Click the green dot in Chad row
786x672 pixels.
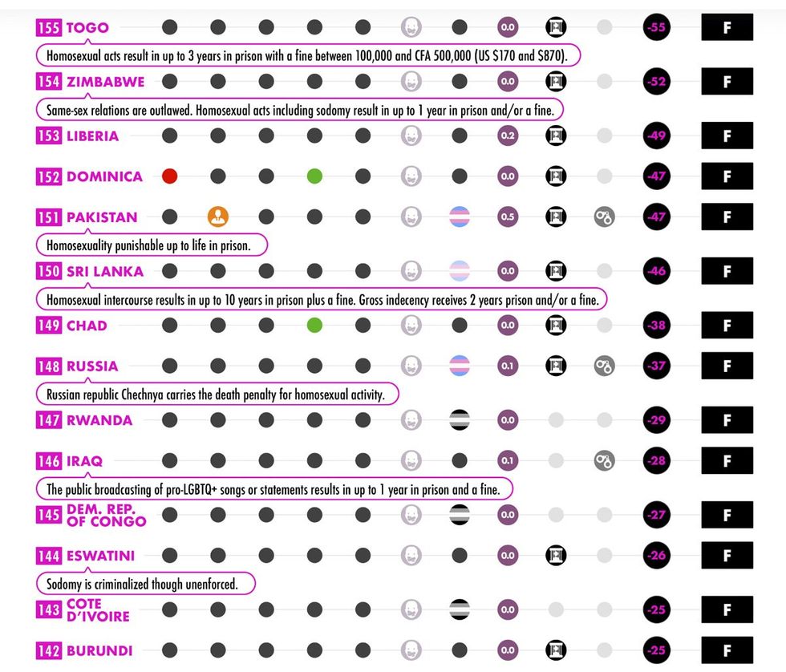point(314,326)
